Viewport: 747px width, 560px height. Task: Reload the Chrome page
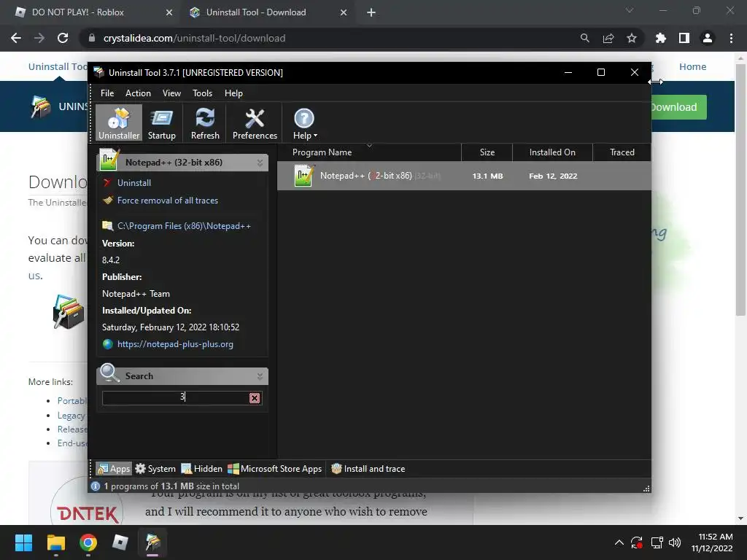pos(63,38)
